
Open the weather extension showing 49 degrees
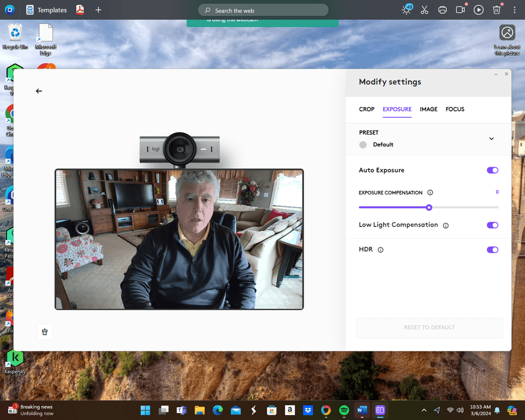tap(406, 10)
